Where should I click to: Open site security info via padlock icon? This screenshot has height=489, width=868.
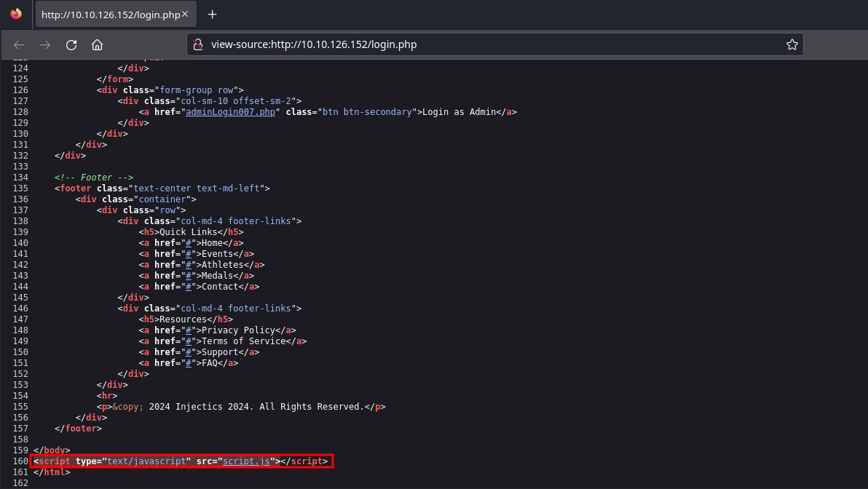click(197, 44)
